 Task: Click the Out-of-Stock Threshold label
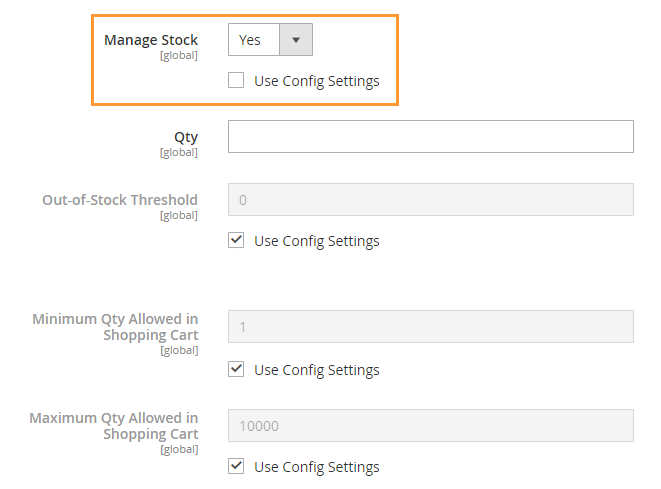(x=120, y=200)
